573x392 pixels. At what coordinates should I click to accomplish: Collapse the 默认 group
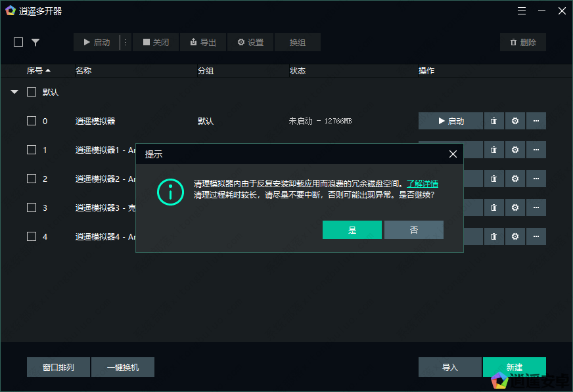14,92
